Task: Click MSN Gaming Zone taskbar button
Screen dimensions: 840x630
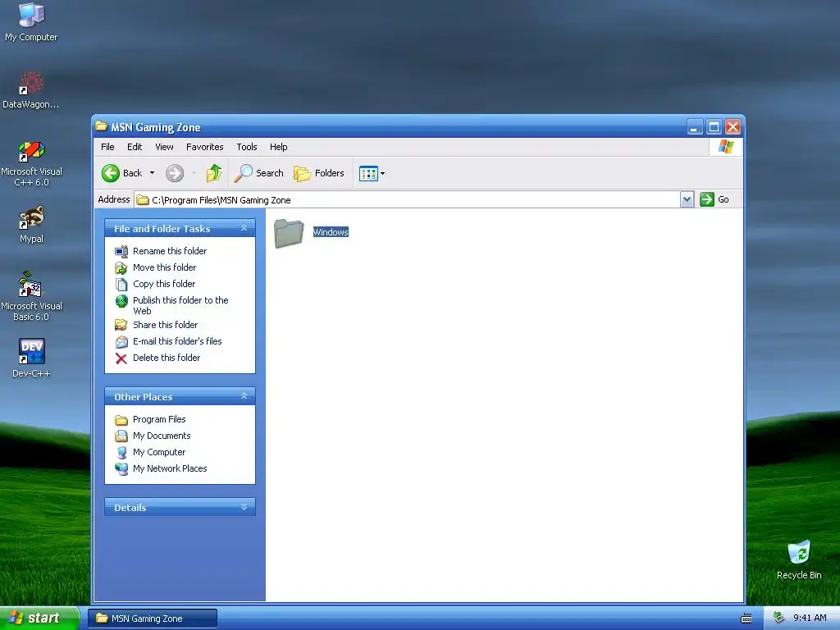Action: 153,619
